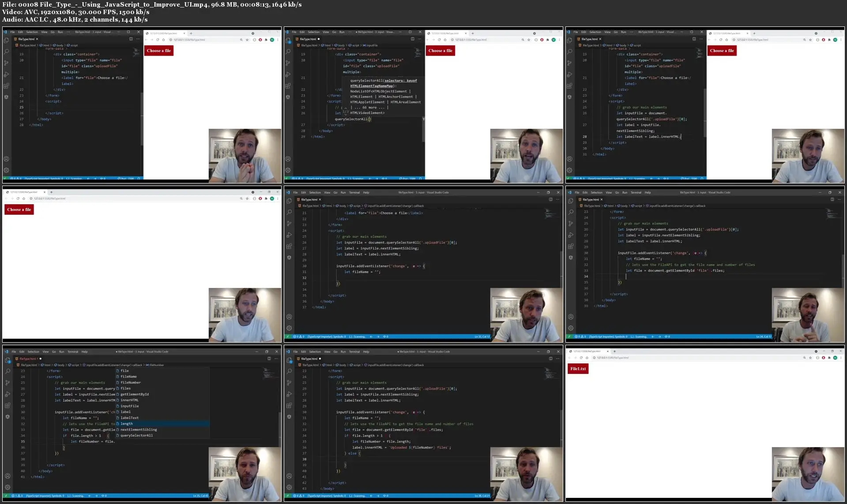Open Accounts icon in the Ln 34 frame
The width and height of the screenshot is (847, 504).
pos(571,317)
